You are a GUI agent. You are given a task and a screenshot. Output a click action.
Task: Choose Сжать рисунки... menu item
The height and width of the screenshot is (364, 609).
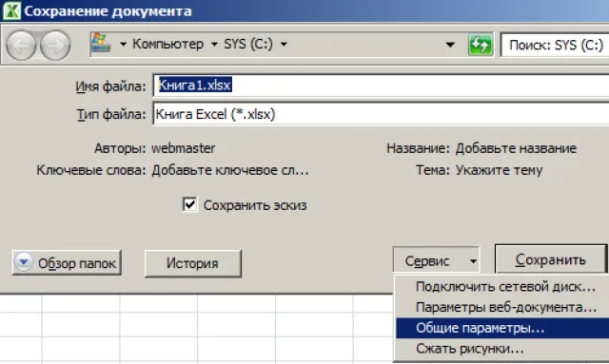502,349
